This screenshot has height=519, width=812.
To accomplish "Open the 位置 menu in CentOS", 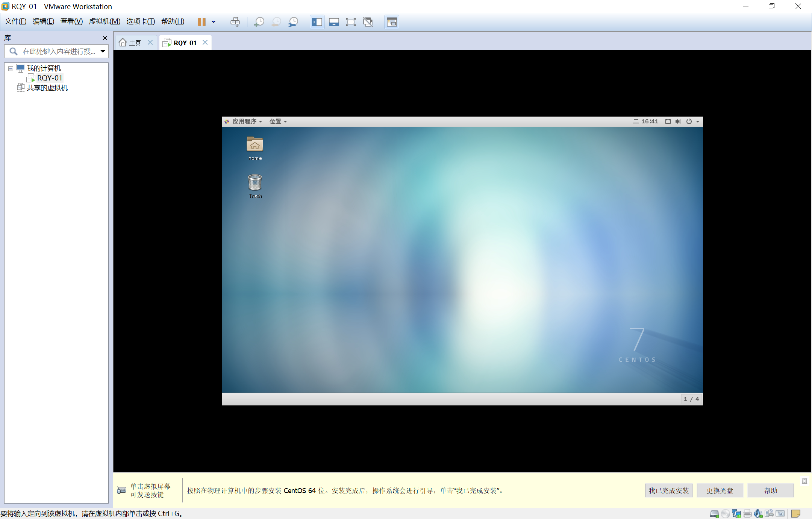I will pyautogui.click(x=278, y=121).
